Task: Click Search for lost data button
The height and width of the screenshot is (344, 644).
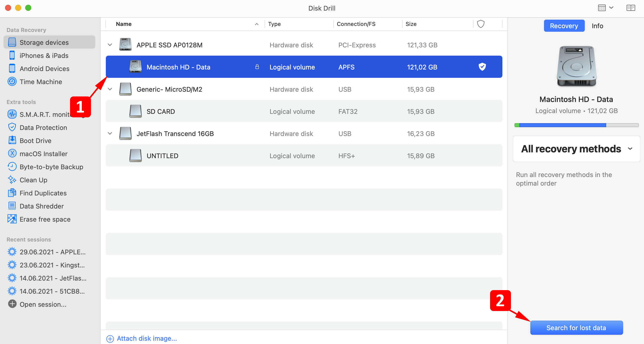Action: coord(576,328)
